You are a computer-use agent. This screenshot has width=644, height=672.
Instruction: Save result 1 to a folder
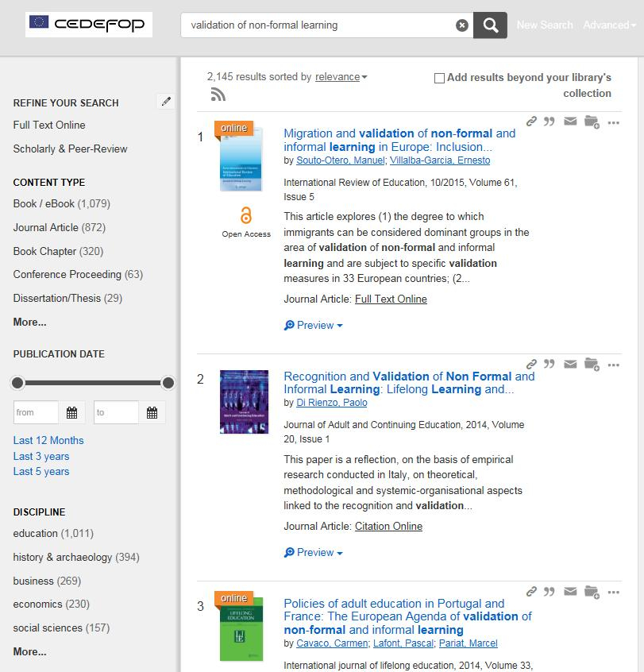point(591,122)
